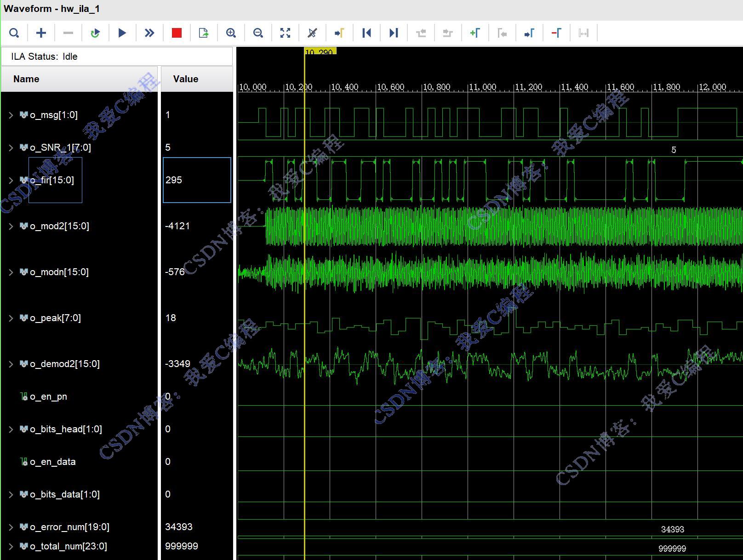
Task: Click the Waveform - hw_ila_1 title
Action: tap(52, 9)
